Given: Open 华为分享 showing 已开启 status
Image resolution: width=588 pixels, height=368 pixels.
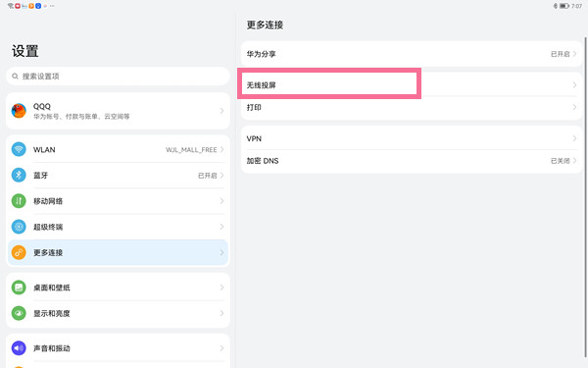Looking at the screenshot, I should point(412,54).
